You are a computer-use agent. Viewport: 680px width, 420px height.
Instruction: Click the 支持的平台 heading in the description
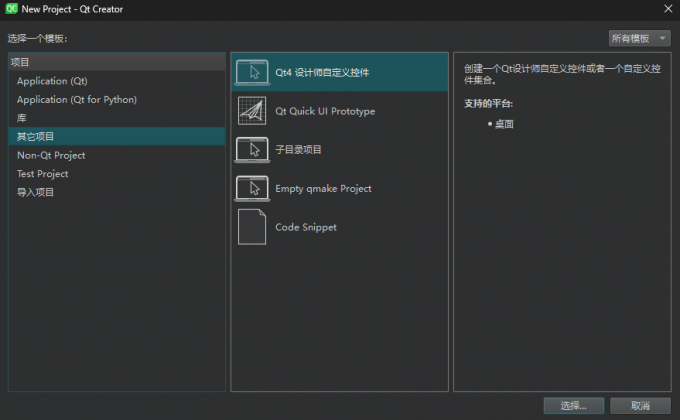pos(488,104)
